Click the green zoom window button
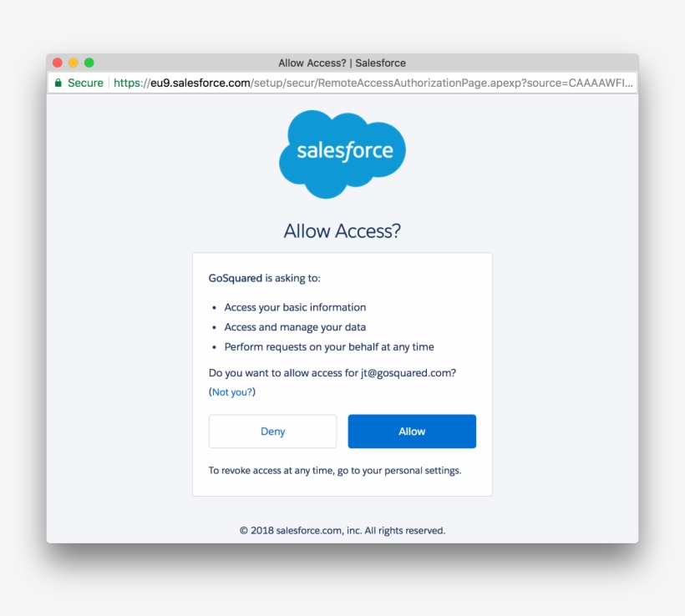 89,63
